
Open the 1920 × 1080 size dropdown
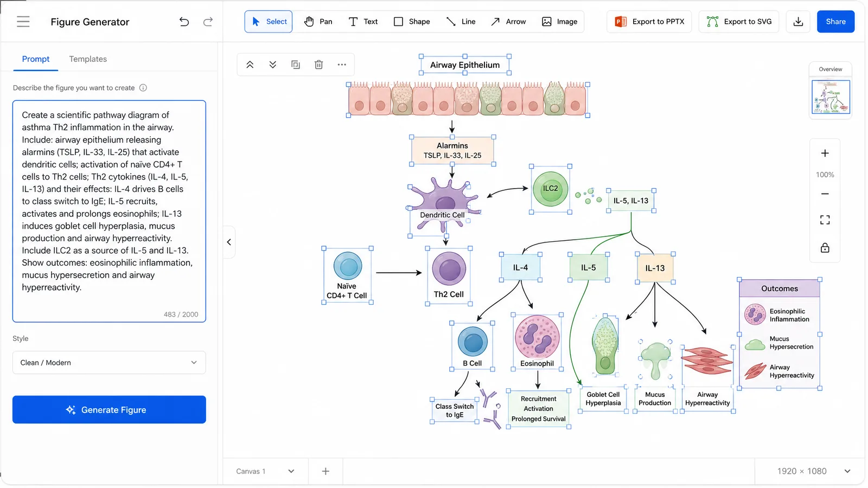tap(813, 471)
